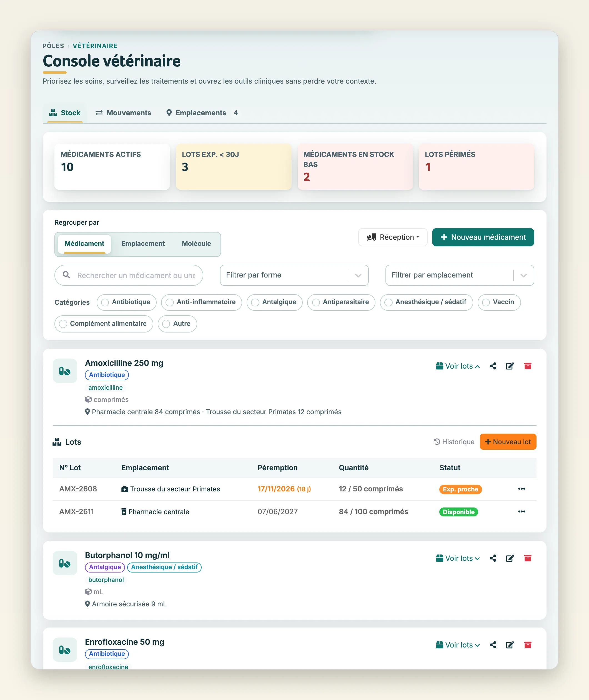The width and height of the screenshot is (589, 700).
Task: Archive the Amoxicilline 250 mg medication
Action: (x=528, y=366)
